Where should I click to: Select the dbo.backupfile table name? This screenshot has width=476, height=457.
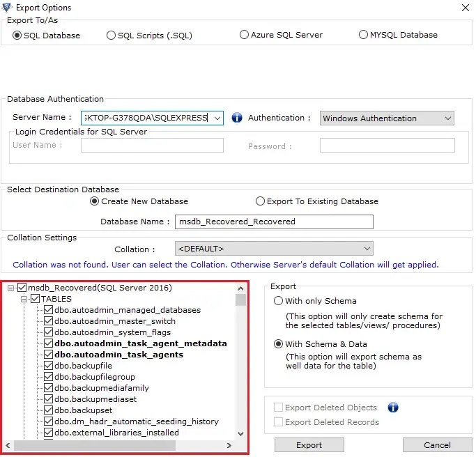tap(83, 366)
